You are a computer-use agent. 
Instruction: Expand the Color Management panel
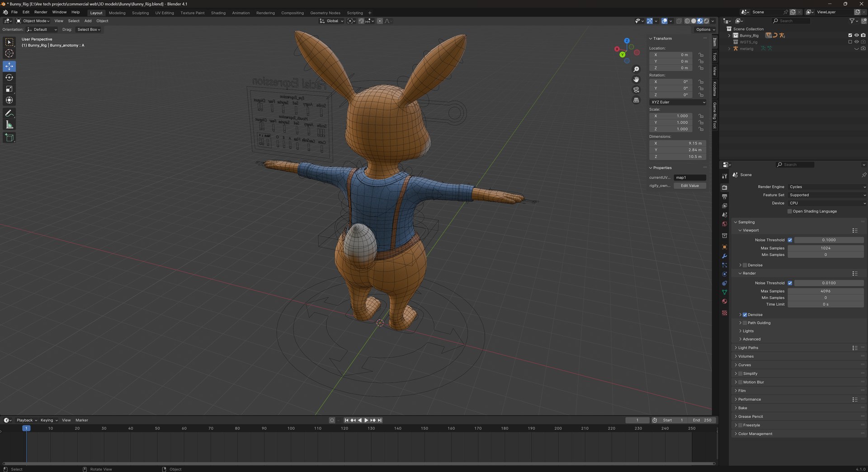click(755, 434)
